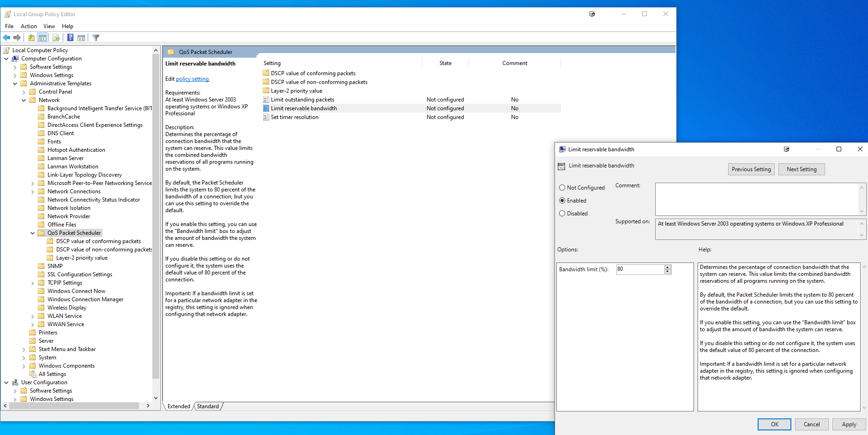This screenshot has width=868, height=435.
Task: Increase bandwidth limit with spinner up arrow
Action: (667, 267)
